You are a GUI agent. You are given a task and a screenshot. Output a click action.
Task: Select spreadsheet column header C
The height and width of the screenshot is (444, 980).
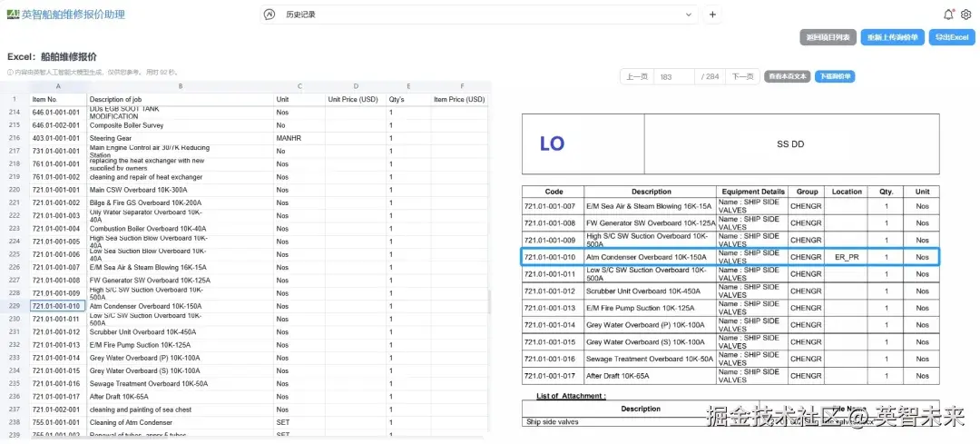point(299,86)
